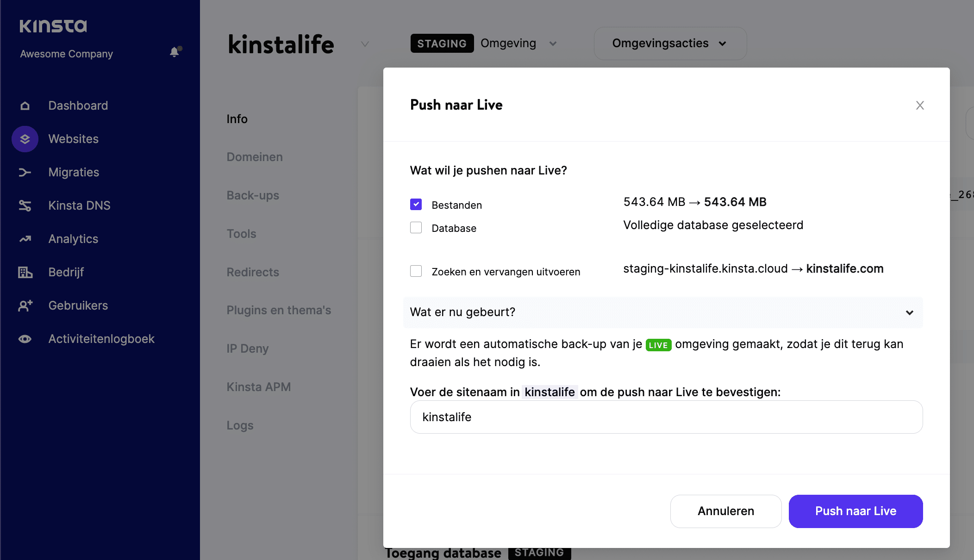This screenshot has width=974, height=560.
Task: Click the site name confirmation field
Action: (x=666, y=417)
